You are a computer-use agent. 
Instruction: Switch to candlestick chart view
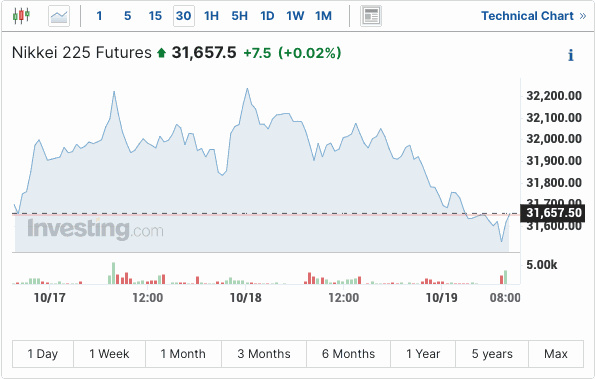coord(21,16)
